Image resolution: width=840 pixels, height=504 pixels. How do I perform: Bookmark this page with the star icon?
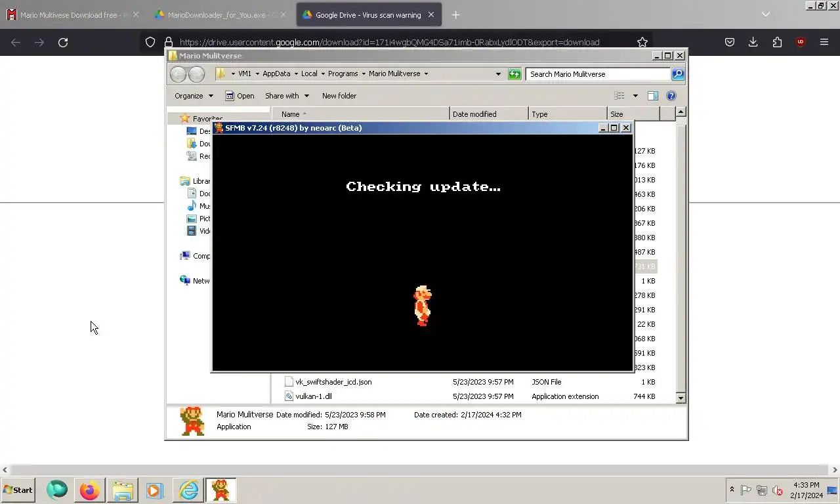(642, 42)
